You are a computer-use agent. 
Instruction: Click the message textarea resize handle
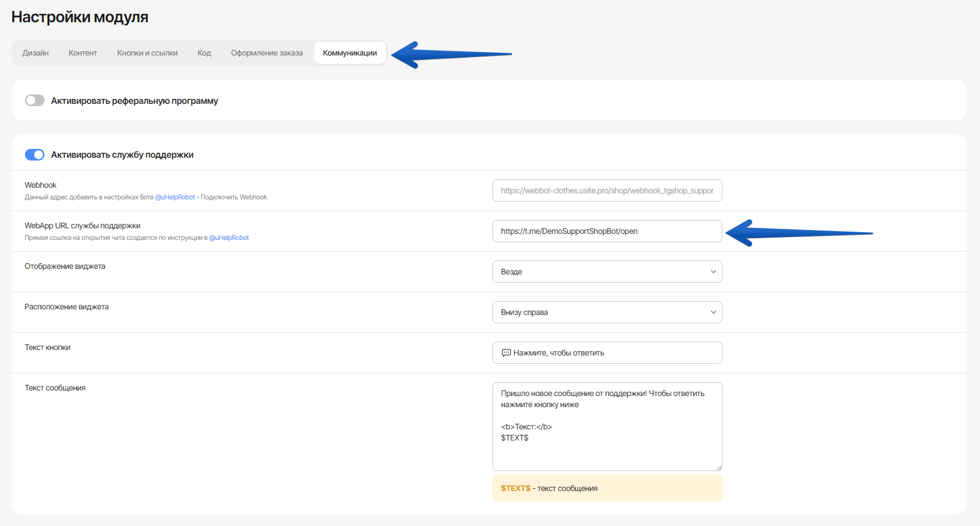[x=718, y=468]
